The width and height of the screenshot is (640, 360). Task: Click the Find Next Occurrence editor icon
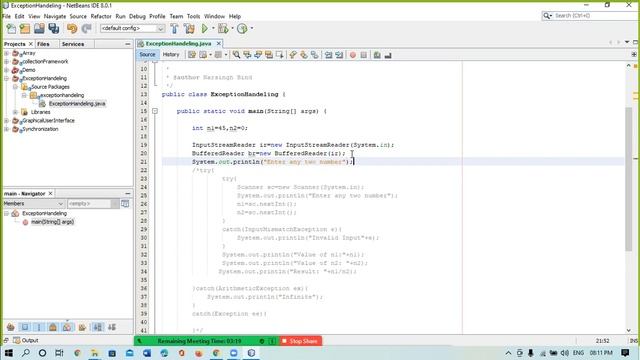coord(258,55)
